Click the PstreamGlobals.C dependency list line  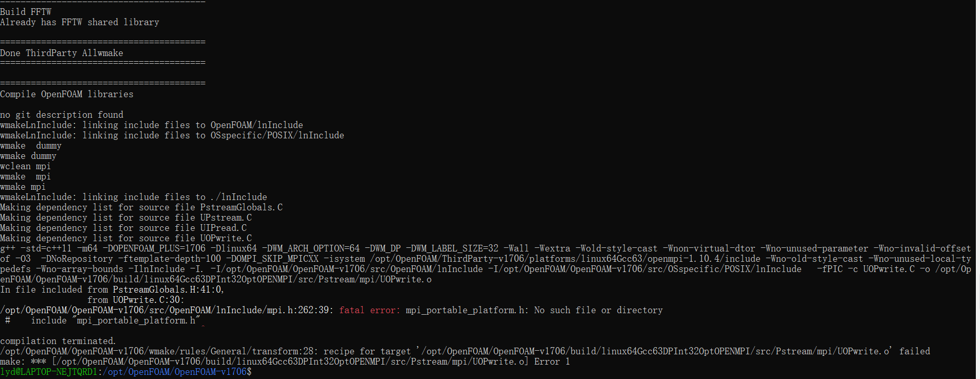[141, 207]
